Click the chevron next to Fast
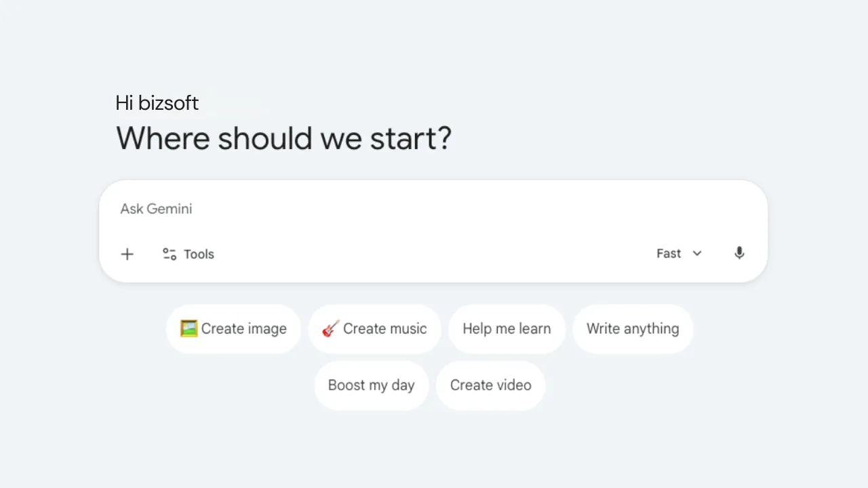 pyautogui.click(x=697, y=253)
